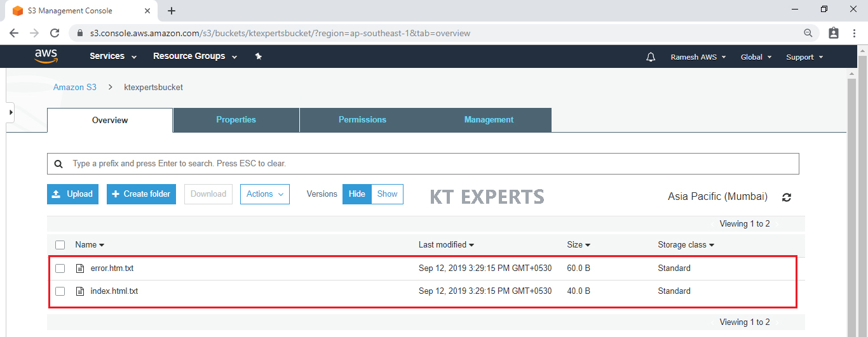Refresh the bucket object list
Viewport: 868px width, 337px height.
pyautogui.click(x=787, y=197)
